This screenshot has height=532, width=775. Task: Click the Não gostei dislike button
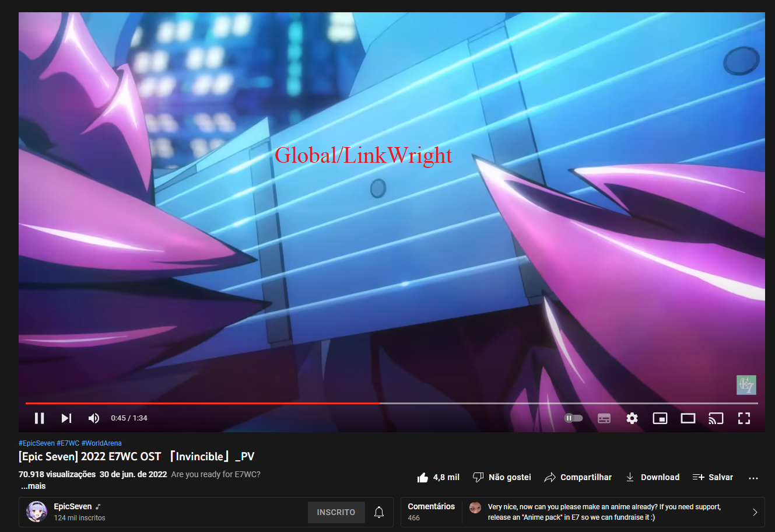click(x=502, y=477)
